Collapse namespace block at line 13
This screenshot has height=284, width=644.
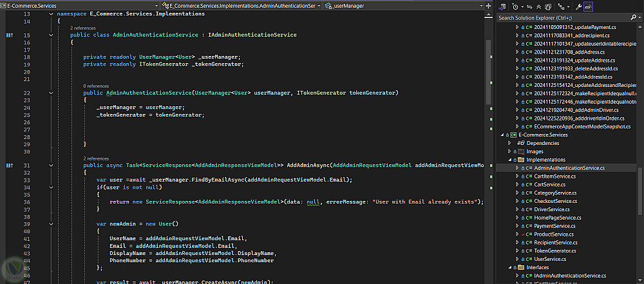tap(52, 14)
